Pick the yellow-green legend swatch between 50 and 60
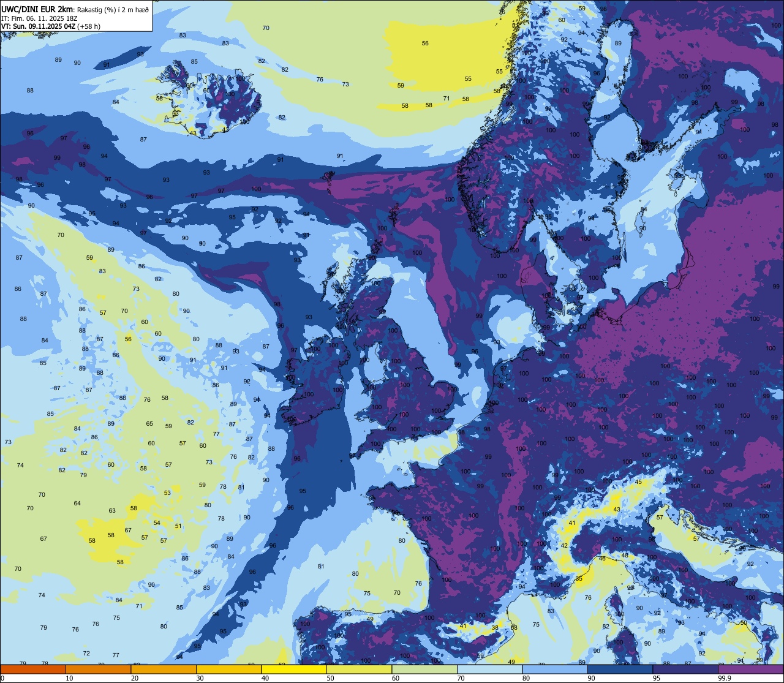This screenshot has width=784, height=683. [359, 669]
